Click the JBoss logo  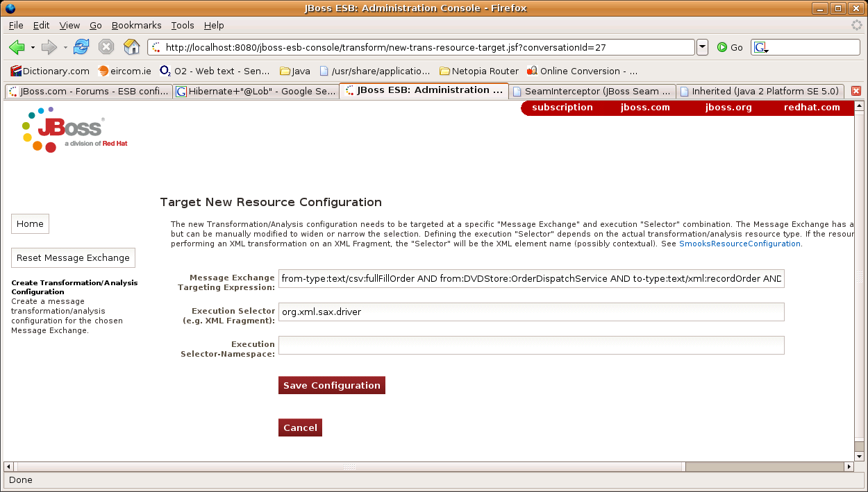point(74,129)
